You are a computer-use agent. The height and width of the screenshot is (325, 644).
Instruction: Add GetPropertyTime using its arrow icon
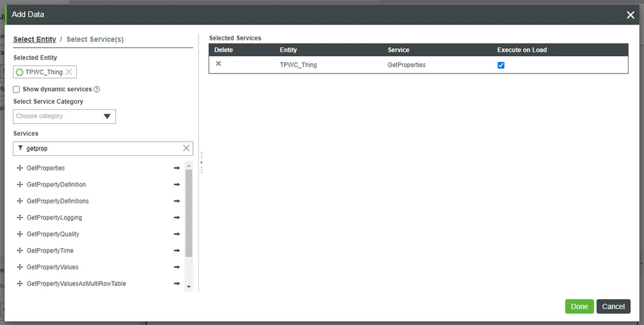pyautogui.click(x=177, y=250)
